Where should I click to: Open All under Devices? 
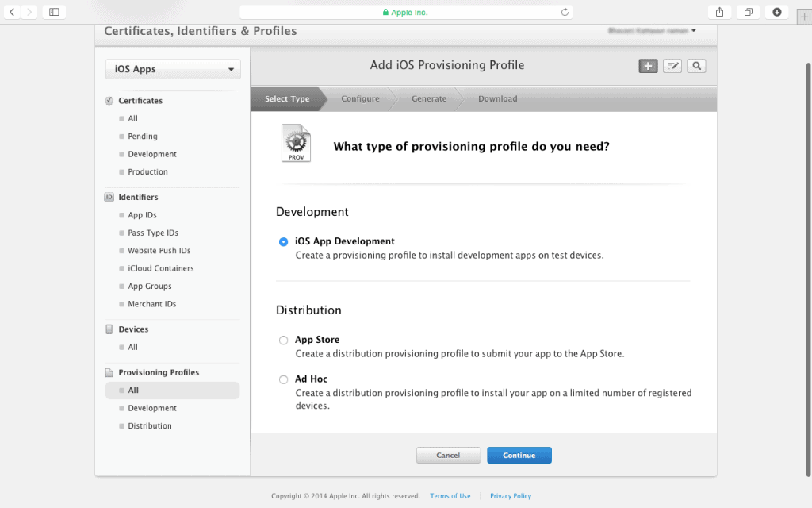pos(132,348)
